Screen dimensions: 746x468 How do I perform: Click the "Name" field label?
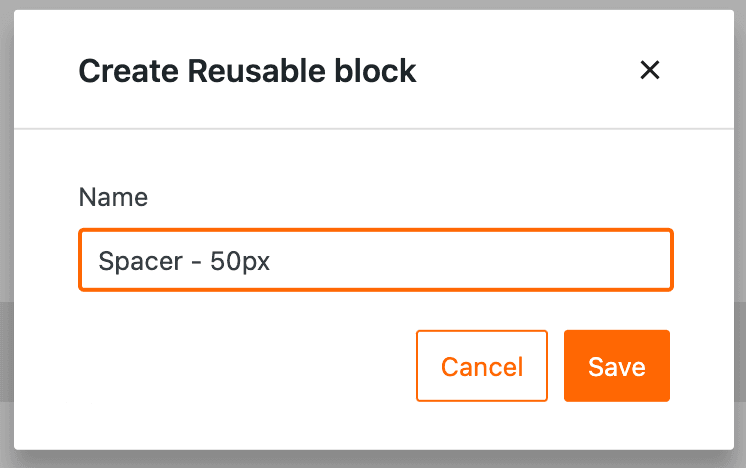click(113, 197)
